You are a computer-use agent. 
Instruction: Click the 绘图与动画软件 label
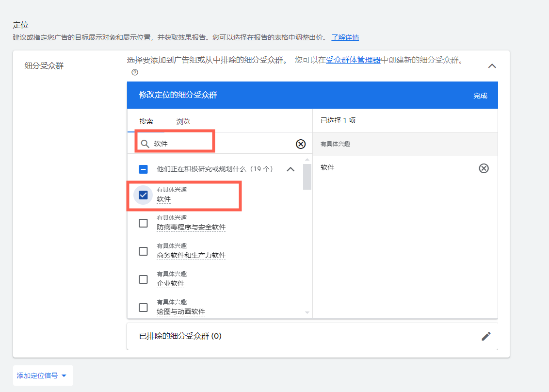click(181, 311)
